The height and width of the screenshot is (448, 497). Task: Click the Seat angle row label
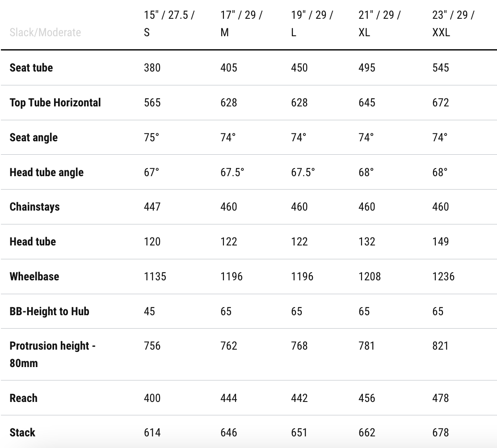[x=34, y=137]
